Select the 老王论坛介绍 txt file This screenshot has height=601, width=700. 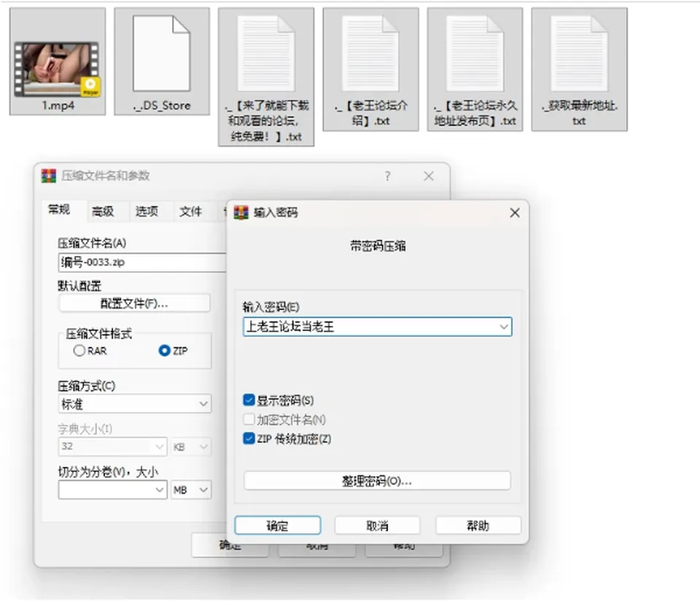tap(370, 69)
